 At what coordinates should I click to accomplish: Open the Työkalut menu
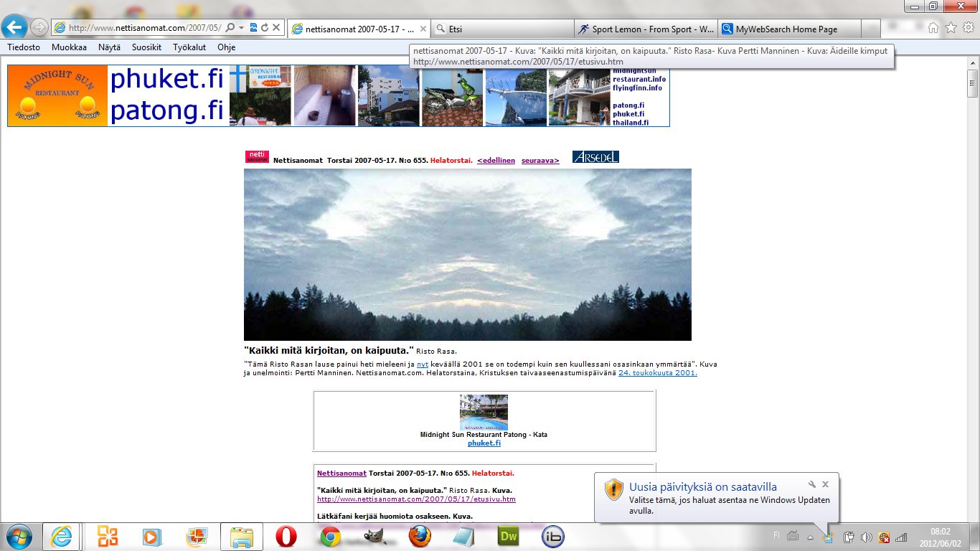pos(189,47)
